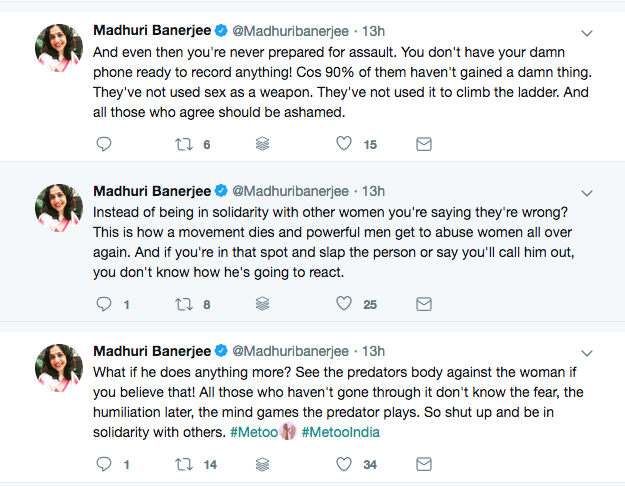Click envelope icon on the second tweet

tap(423, 304)
